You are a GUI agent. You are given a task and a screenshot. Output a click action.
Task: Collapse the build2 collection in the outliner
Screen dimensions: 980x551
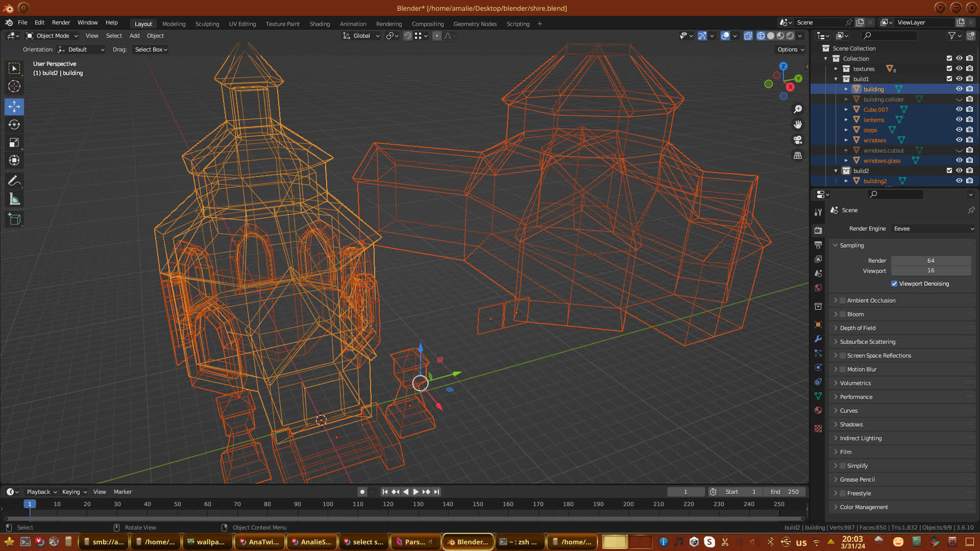click(836, 171)
